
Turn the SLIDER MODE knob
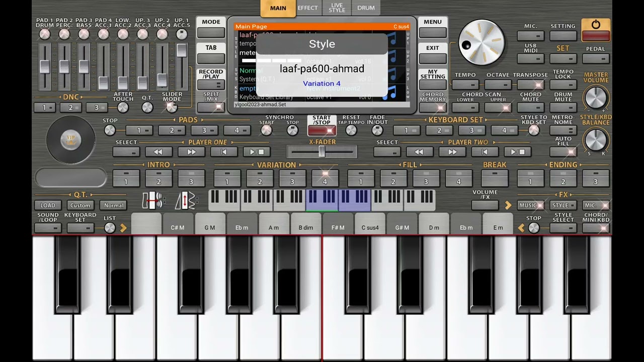coord(172,107)
